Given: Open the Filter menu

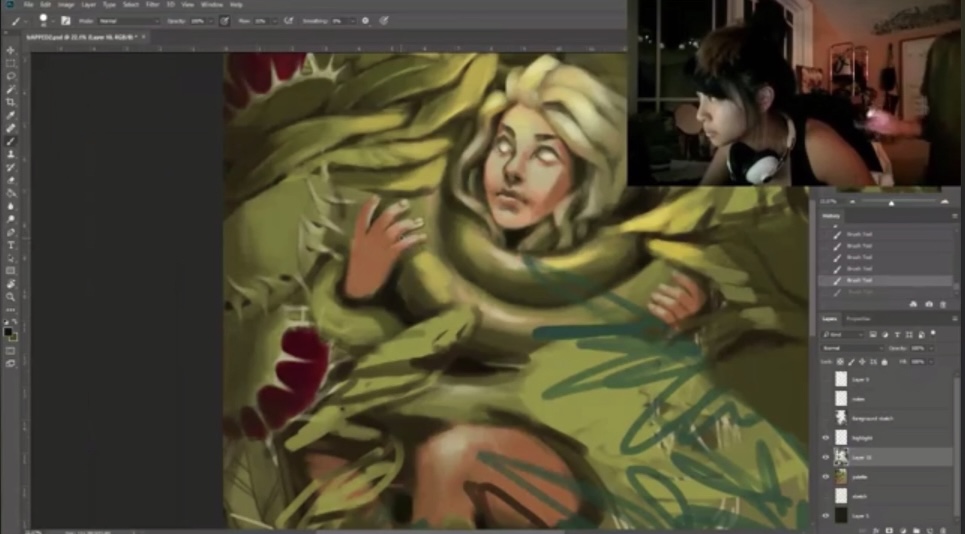Looking at the screenshot, I should [152, 5].
